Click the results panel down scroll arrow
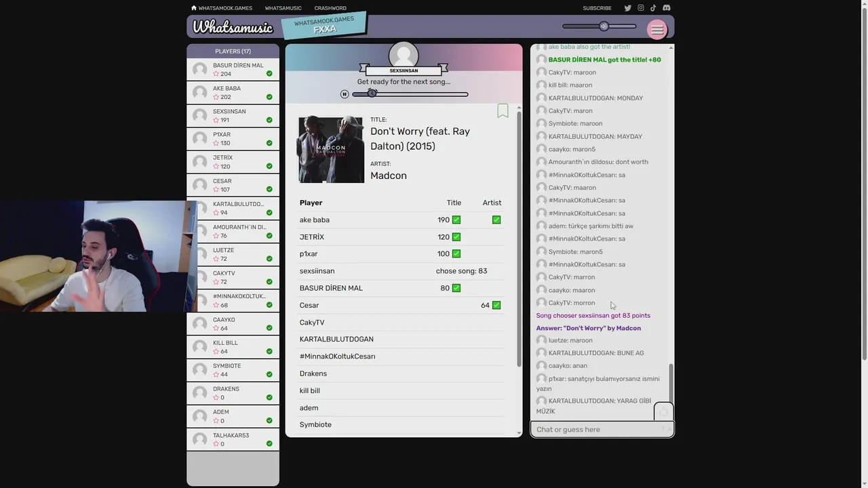Screen dimensions: 868x488 (x=519, y=432)
